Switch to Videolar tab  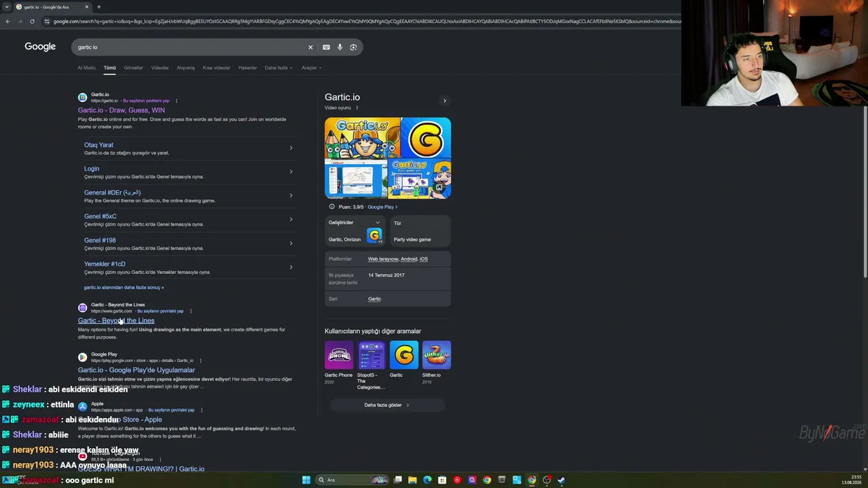(160, 68)
